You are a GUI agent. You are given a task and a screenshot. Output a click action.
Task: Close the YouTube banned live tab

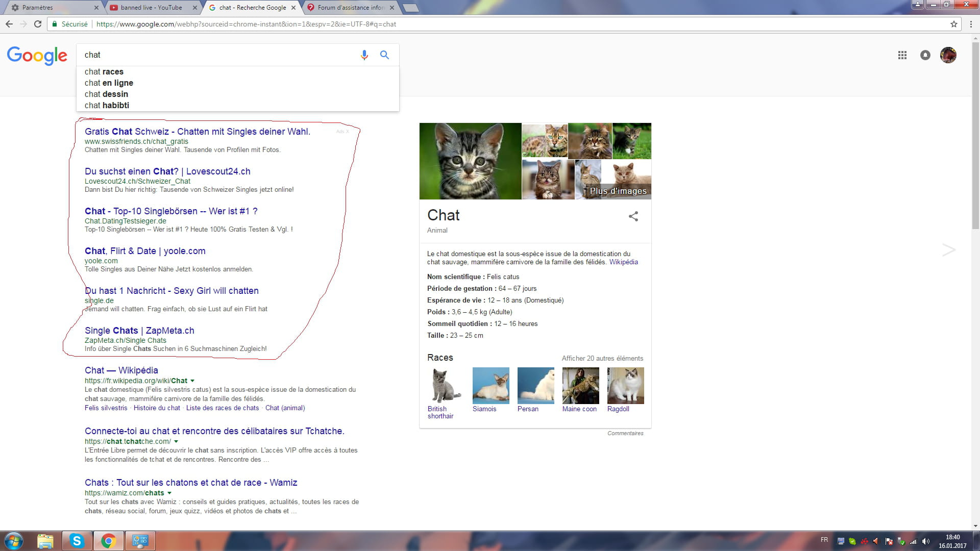tap(194, 8)
